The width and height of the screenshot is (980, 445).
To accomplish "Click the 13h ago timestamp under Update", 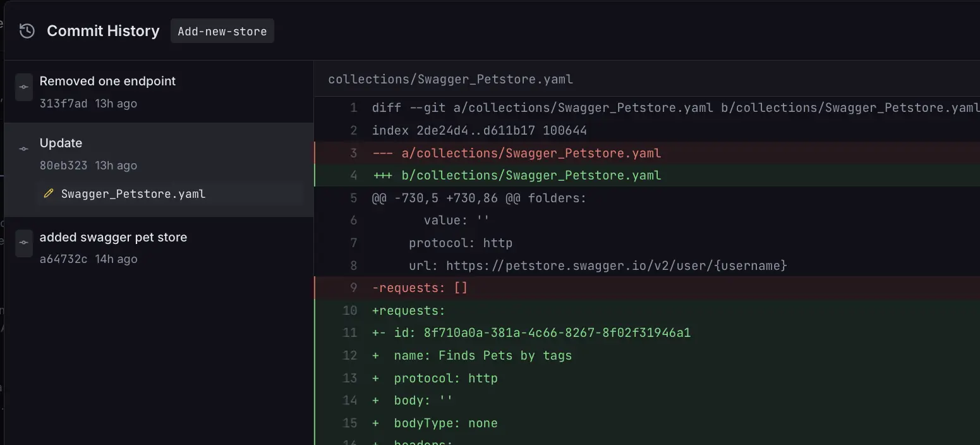I will coord(116,165).
